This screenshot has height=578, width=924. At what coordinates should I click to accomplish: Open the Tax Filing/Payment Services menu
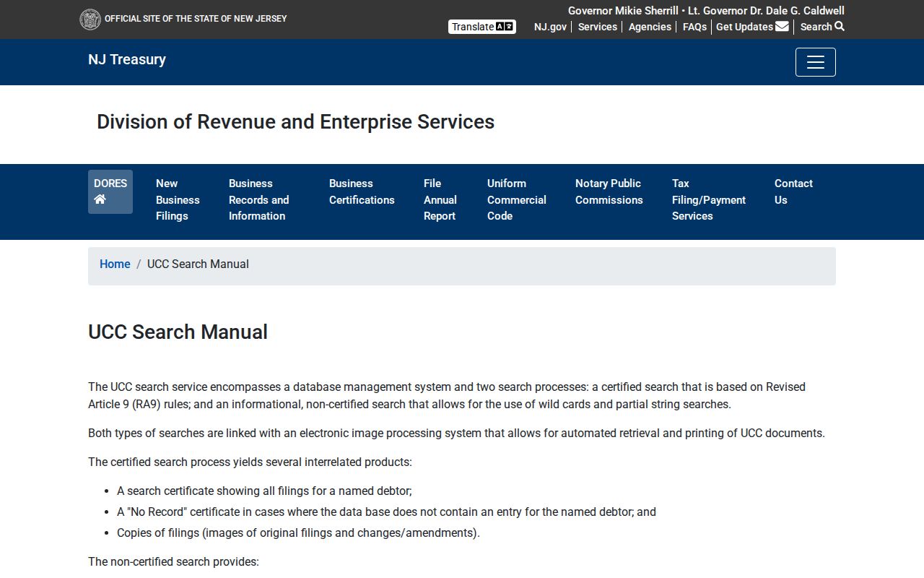(709, 200)
